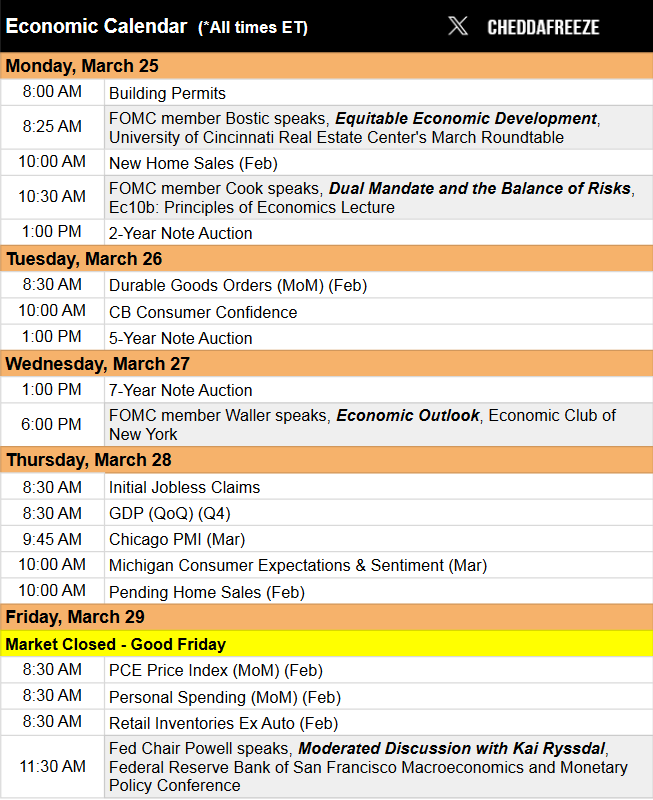Select the Tuesday, March 26 header
653x800 pixels.
(326, 259)
